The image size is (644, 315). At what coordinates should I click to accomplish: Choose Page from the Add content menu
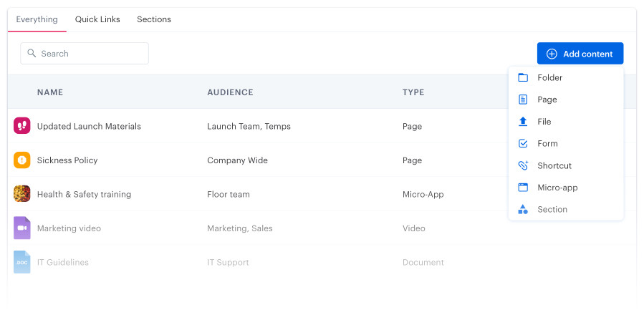pyautogui.click(x=547, y=100)
